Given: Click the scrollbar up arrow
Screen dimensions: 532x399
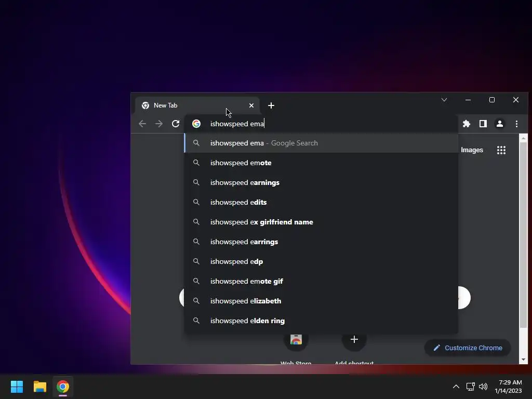Looking at the screenshot, I should pyautogui.click(x=523, y=138).
